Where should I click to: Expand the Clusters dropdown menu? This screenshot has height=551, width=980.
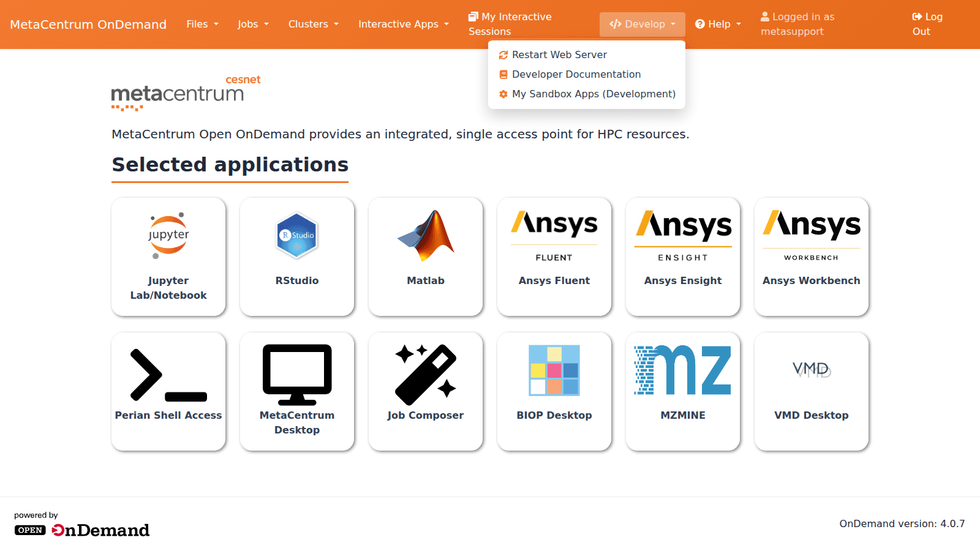coord(313,24)
